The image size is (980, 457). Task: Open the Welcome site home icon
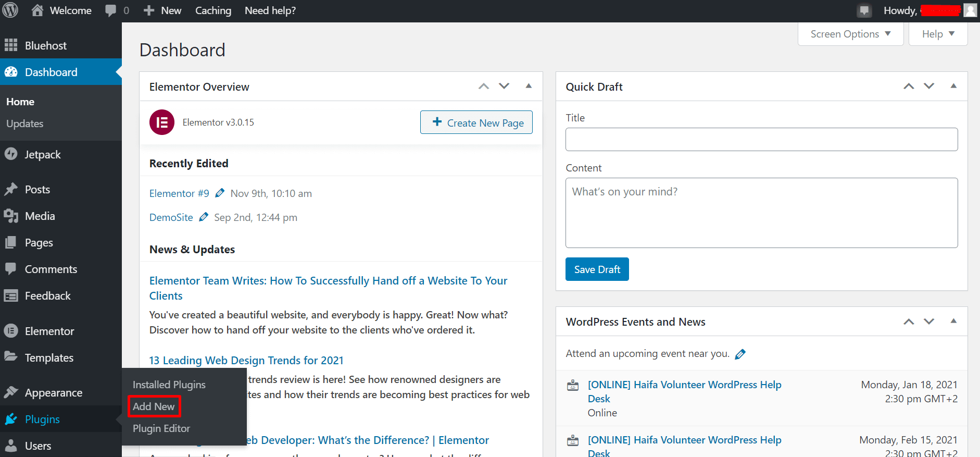(x=37, y=10)
